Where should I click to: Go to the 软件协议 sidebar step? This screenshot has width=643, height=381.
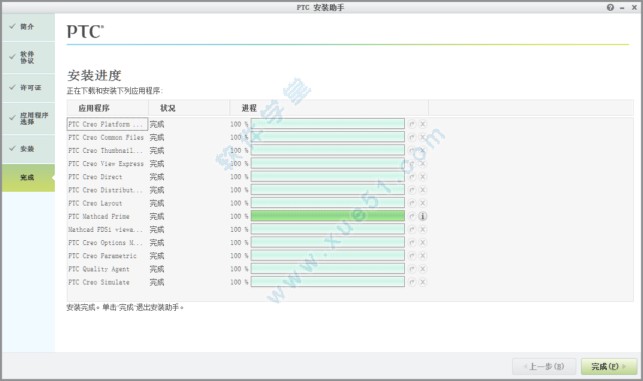(28, 57)
